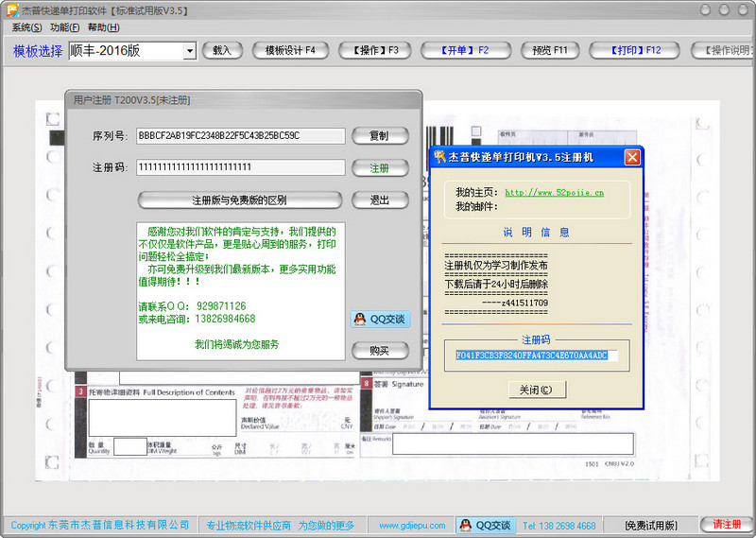Click the 数量 Quantity box on the waybill
Screen dimensions: 756x538
click(130, 447)
